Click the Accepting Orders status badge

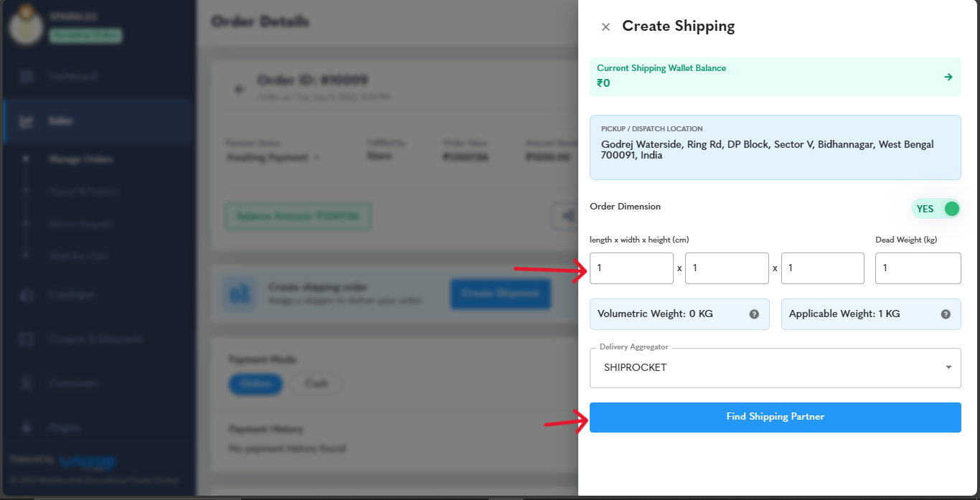[85, 35]
